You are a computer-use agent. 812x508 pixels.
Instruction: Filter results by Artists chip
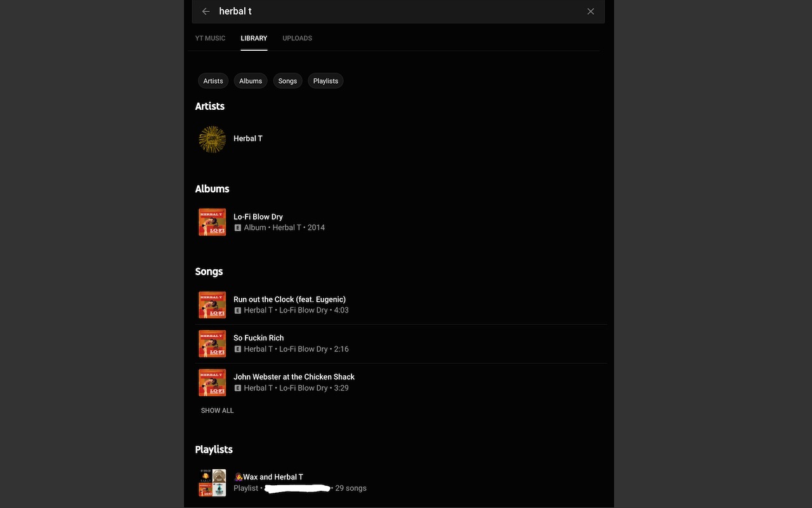[x=213, y=81]
